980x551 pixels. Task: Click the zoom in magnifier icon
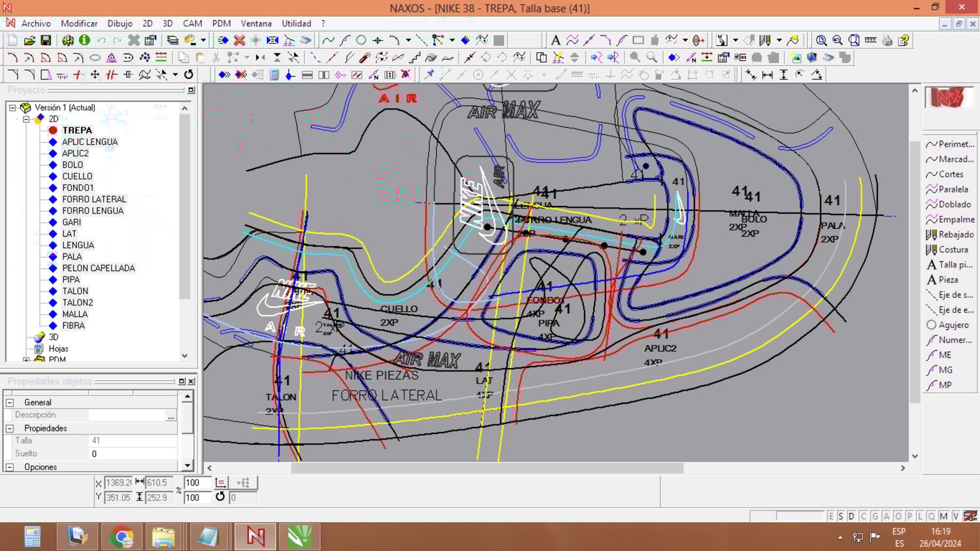821,41
